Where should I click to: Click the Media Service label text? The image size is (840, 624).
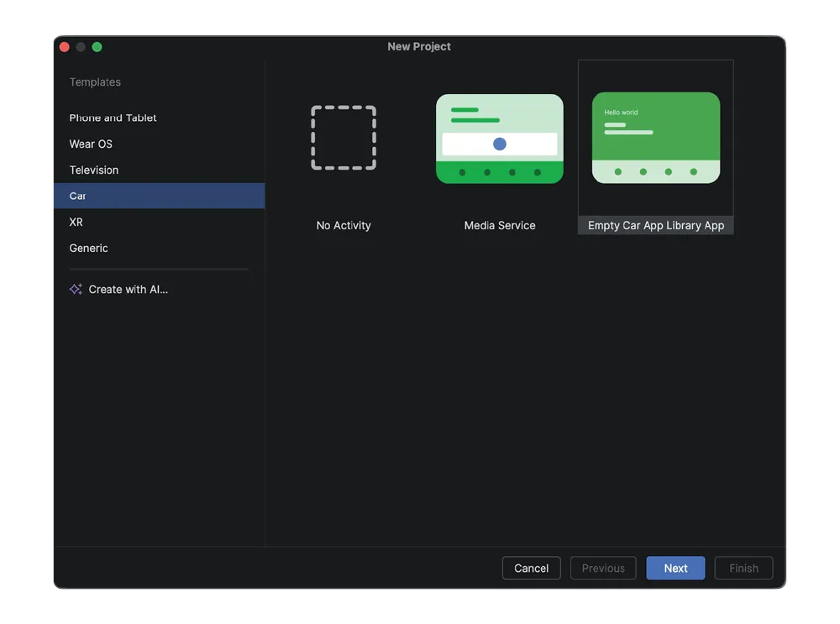[500, 225]
